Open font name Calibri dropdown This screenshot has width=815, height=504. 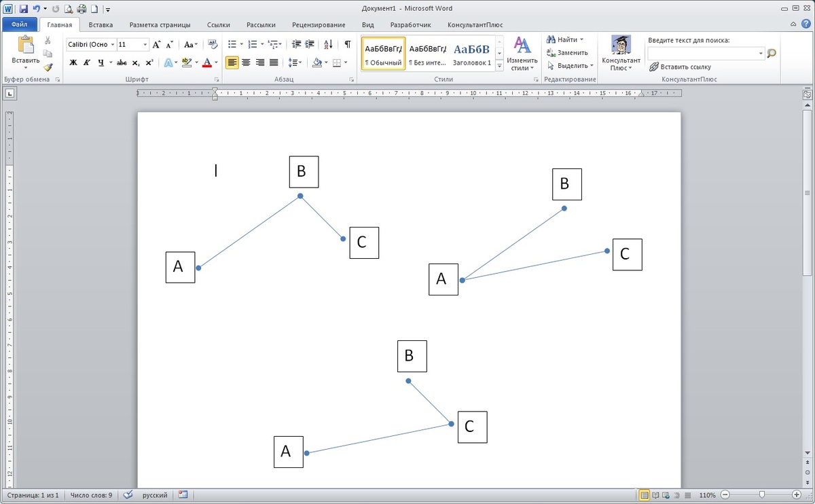pos(111,44)
